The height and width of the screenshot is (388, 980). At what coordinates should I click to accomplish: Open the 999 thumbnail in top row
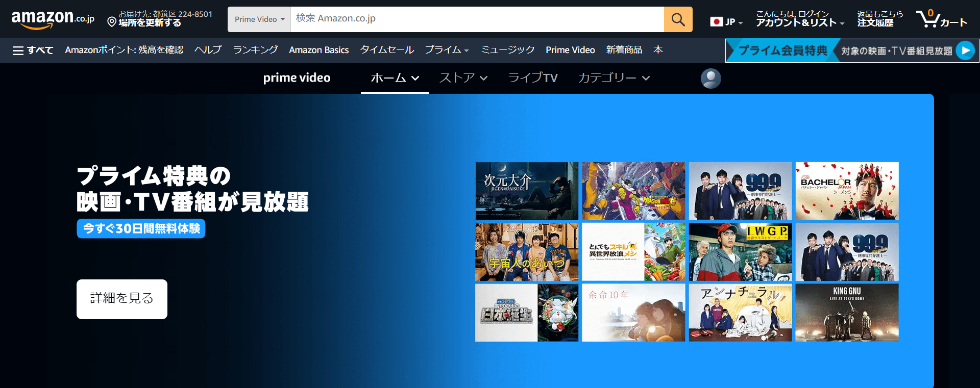click(740, 191)
